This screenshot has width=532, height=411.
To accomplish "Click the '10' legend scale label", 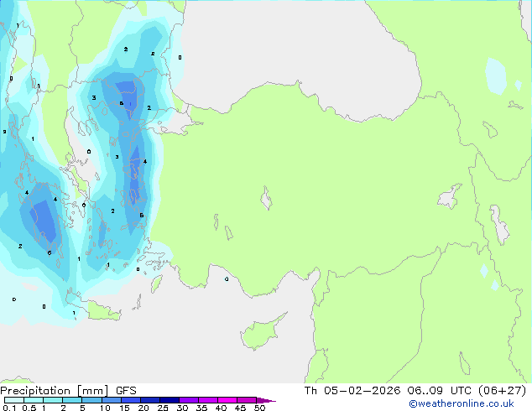I will click(105, 408).
